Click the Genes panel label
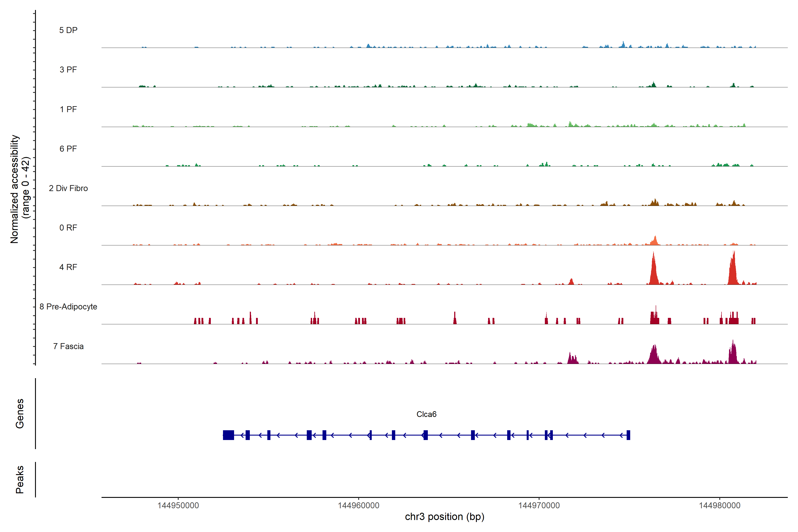This screenshot has height=532, width=798. click(20, 414)
